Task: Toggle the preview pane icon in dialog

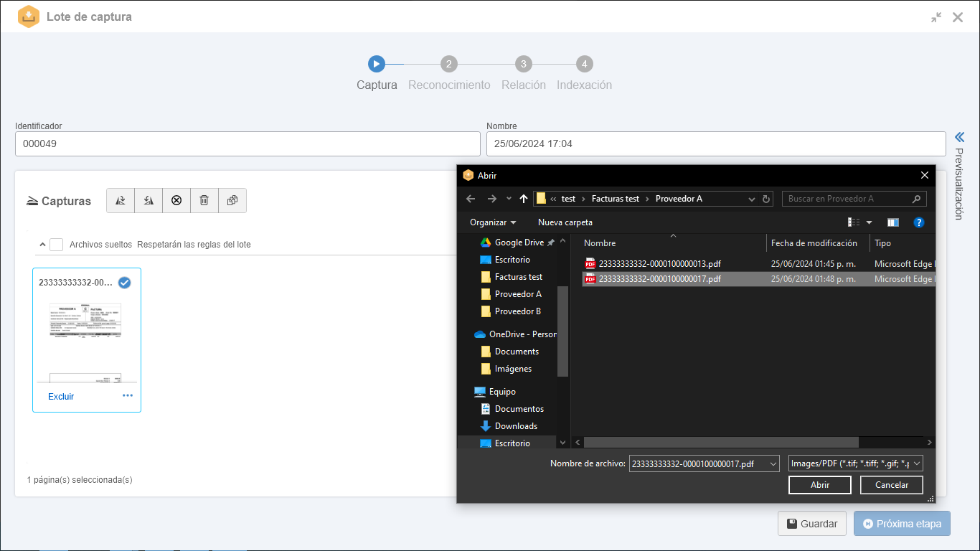Action: pyautogui.click(x=892, y=222)
